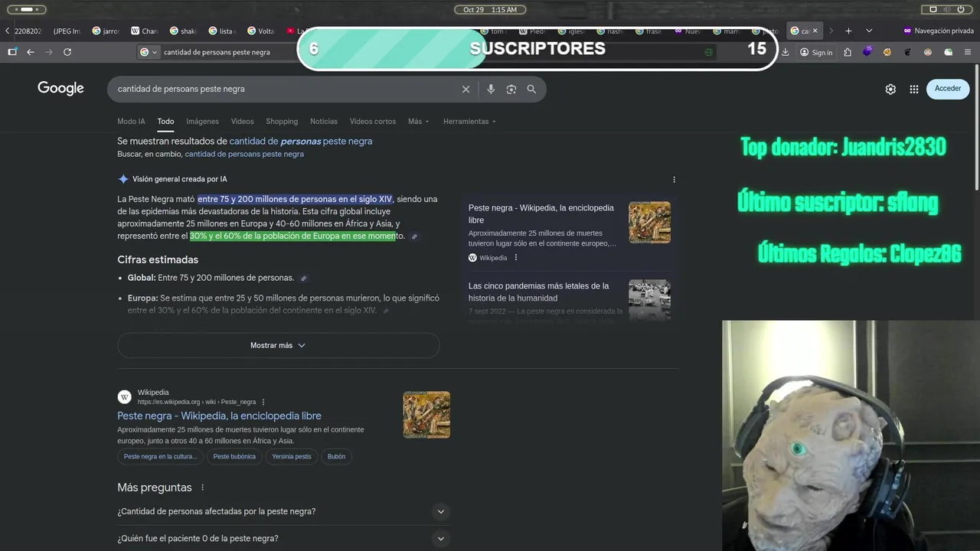
Task: Search instead for 'cantidad de persoans peste negra'
Action: click(244, 154)
